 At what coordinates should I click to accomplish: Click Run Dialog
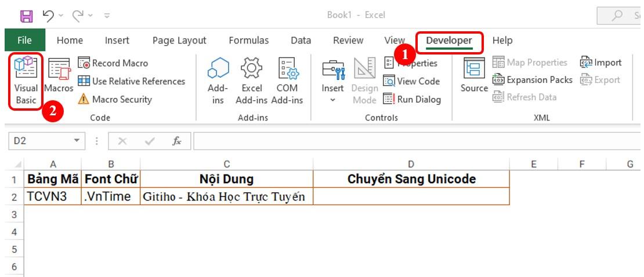[412, 99]
